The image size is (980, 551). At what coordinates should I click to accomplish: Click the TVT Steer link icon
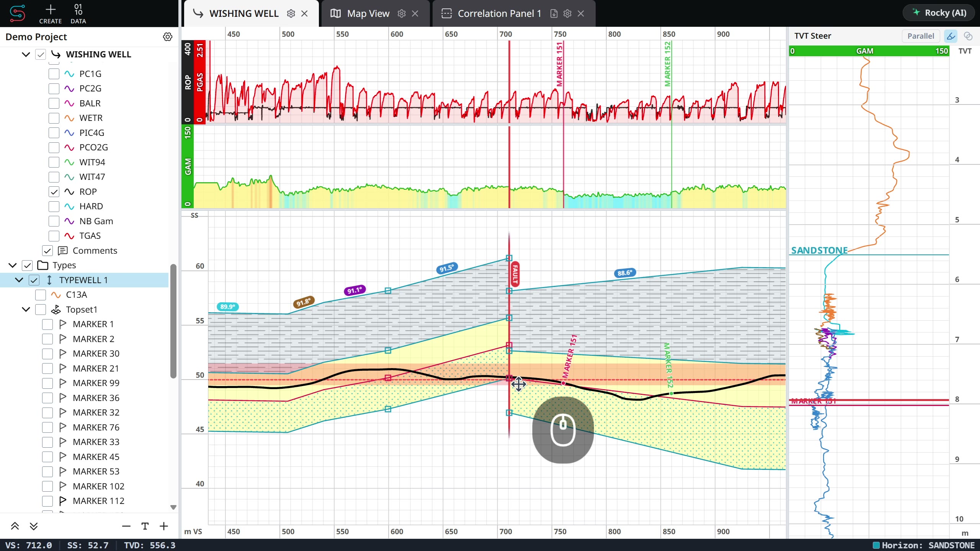pyautogui.click(x=968, y=36)
